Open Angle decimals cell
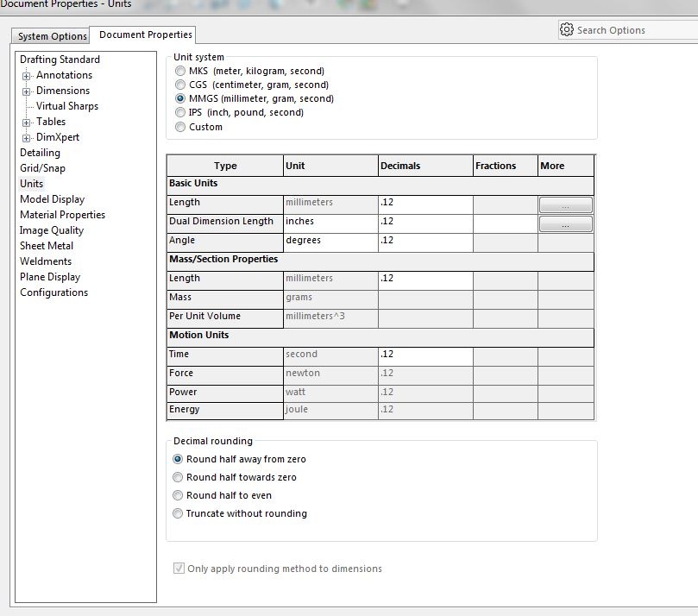698x616 pixels. 425,242
